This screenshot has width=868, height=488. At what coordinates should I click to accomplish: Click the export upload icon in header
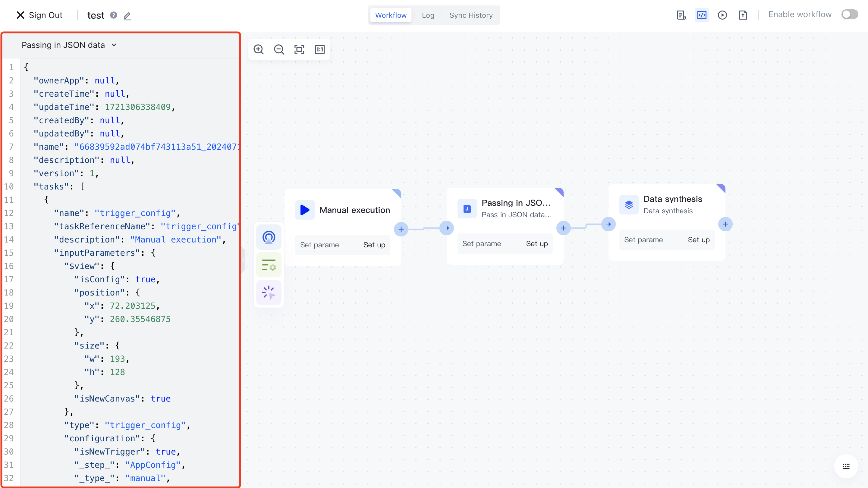(x=743, y=15)
